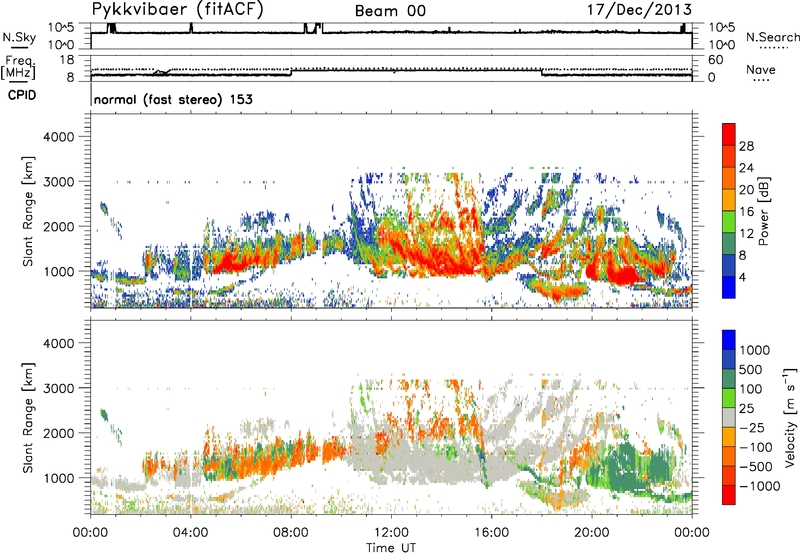Click the '4000' tick of power panel
Screen dimensions: 800x554
(58, 137)
